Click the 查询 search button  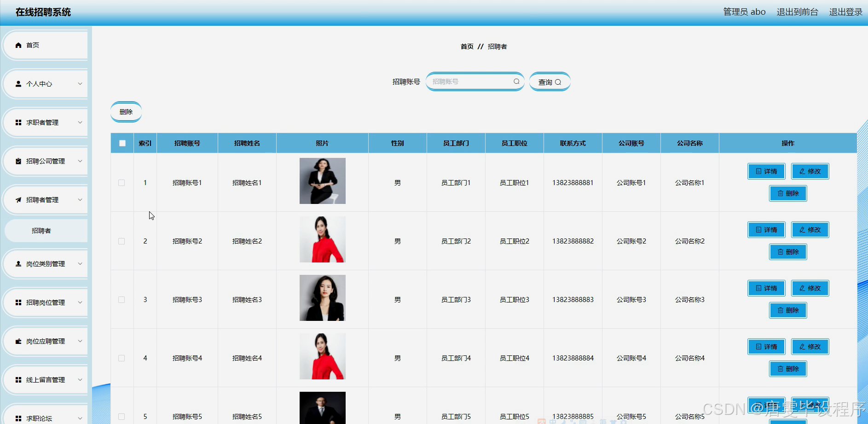tap(550, 82)
